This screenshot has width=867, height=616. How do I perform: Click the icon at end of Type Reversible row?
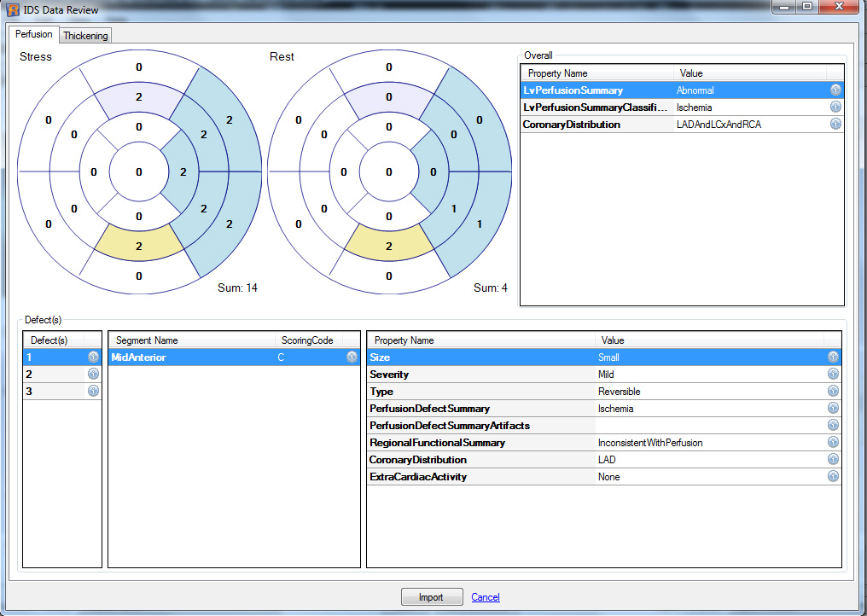(x=833, y=392)
